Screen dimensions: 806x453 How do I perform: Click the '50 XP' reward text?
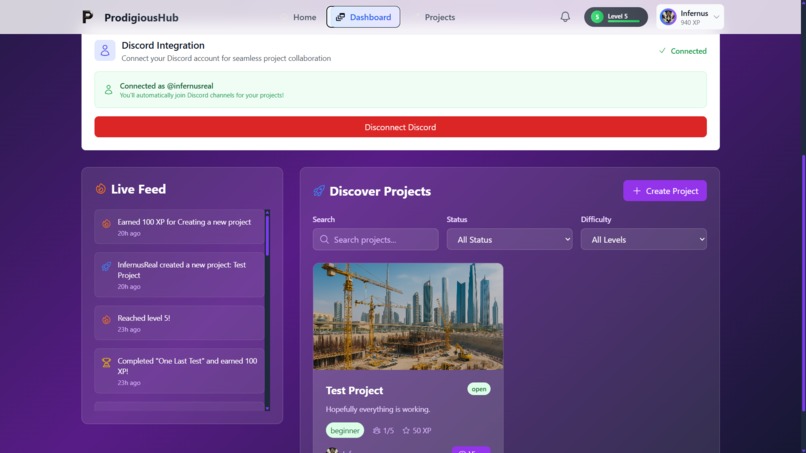(422, 430)
